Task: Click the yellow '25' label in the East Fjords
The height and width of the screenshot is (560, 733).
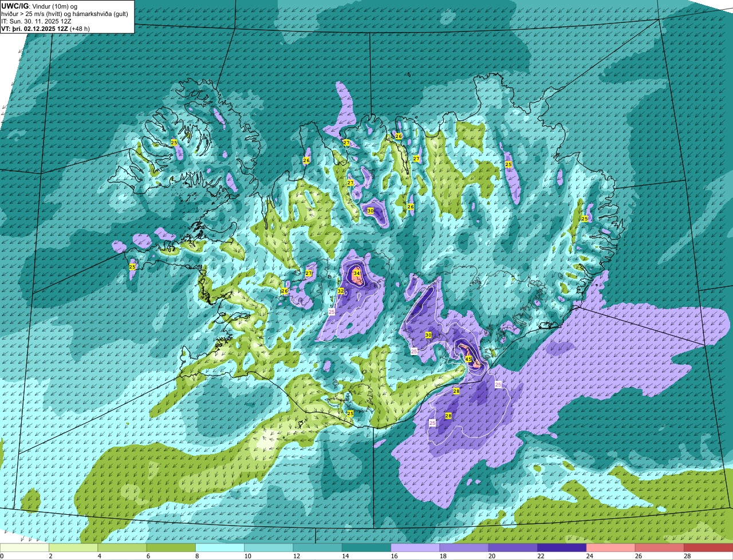Action: 585,219
